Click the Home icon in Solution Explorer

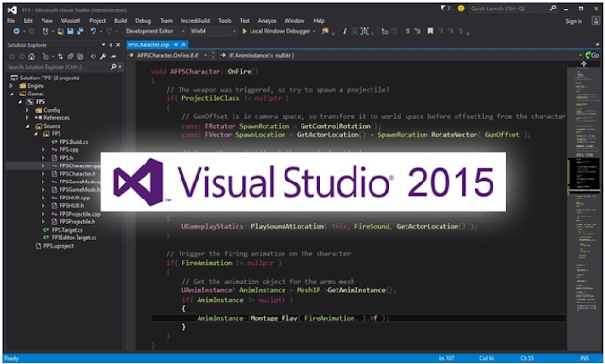pos(31,57)
